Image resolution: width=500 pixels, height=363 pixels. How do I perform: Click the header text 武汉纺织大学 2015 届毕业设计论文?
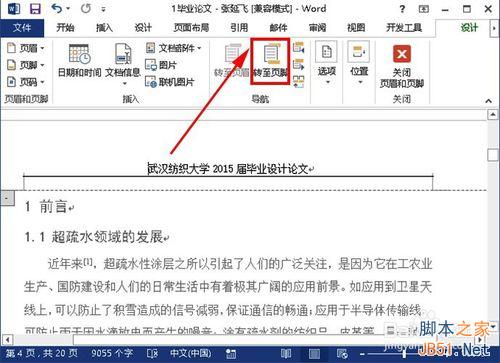click(229, 169)
